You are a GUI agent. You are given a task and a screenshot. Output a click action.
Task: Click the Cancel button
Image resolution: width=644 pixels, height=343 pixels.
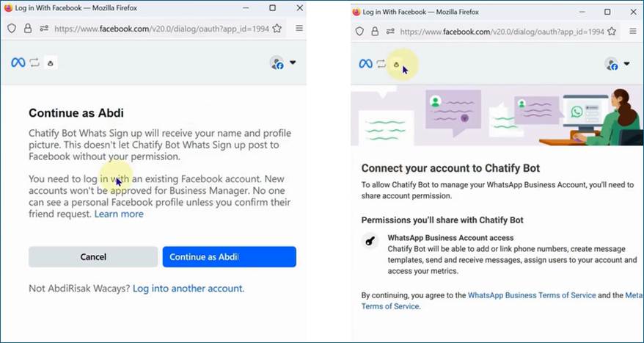click(x=93, y=257)
